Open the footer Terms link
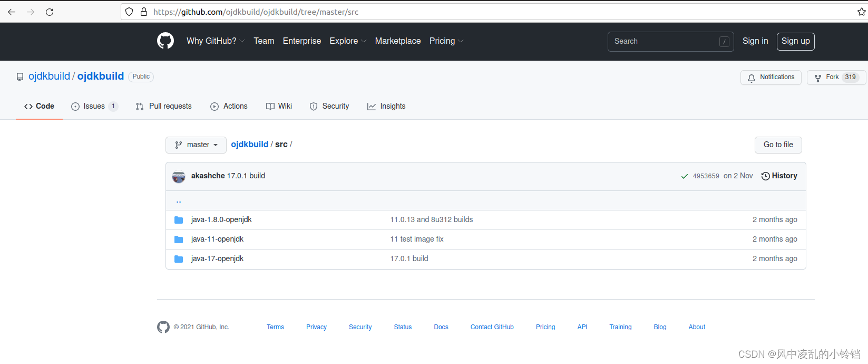Image resolution: width=868 pixels, height=364 pixels. [x=275, y=327]
